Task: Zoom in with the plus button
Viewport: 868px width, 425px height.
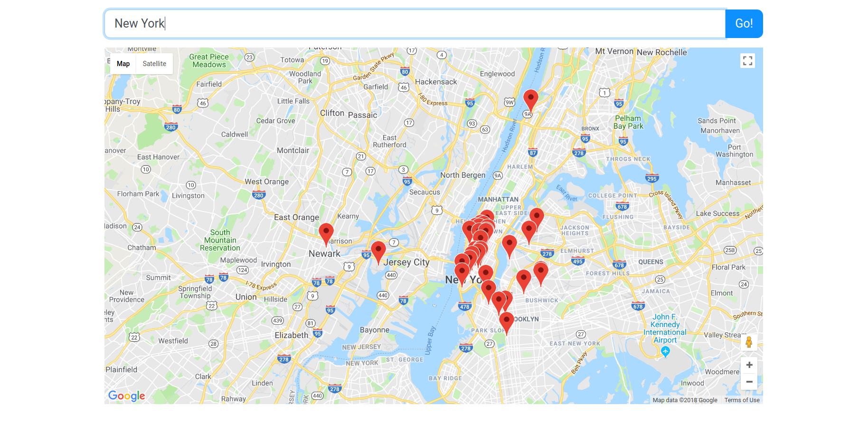Action: pyautogui.click(x=749, y=365)
